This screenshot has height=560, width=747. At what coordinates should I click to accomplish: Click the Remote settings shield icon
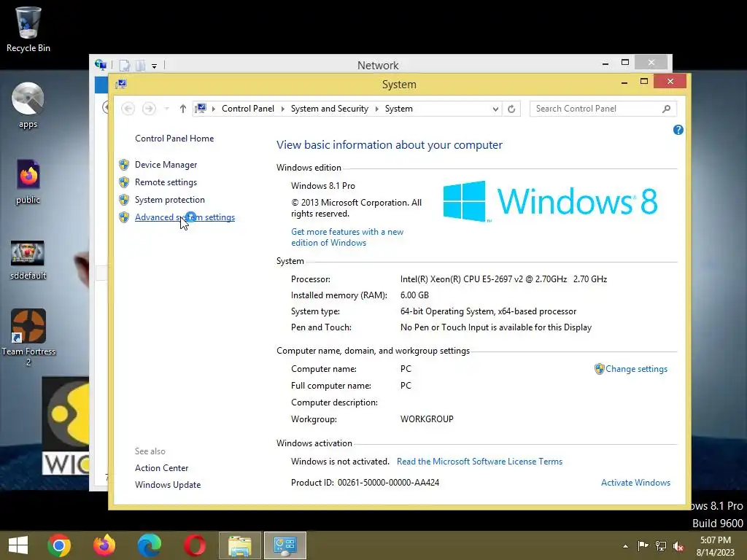[124, 182]
